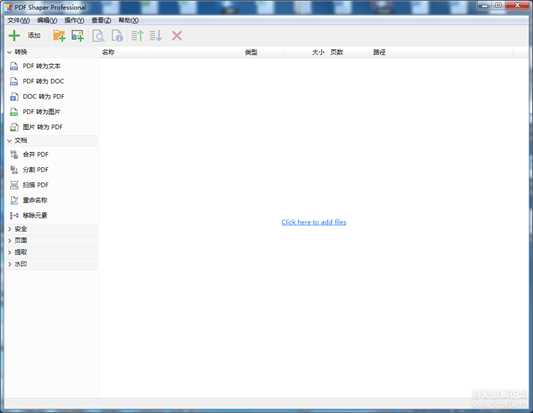Viewport: 533px width, 413px height.
Task: Select the PDF 转为 DOC tool
Action: (37, 81)
